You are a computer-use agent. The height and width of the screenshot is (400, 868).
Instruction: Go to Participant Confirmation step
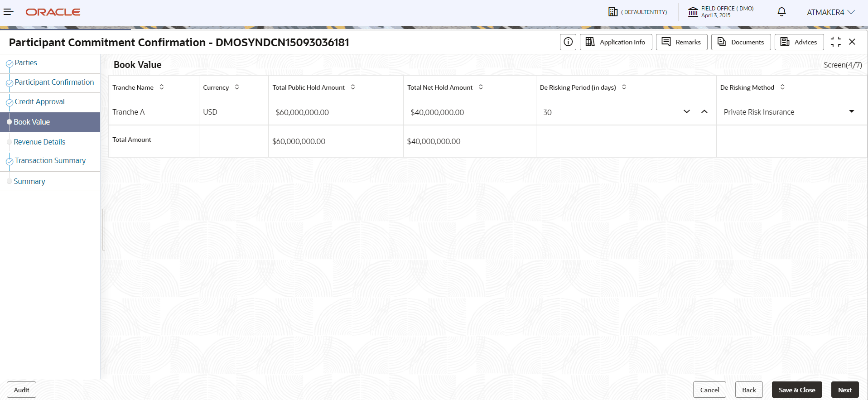[x=54, y=82]
